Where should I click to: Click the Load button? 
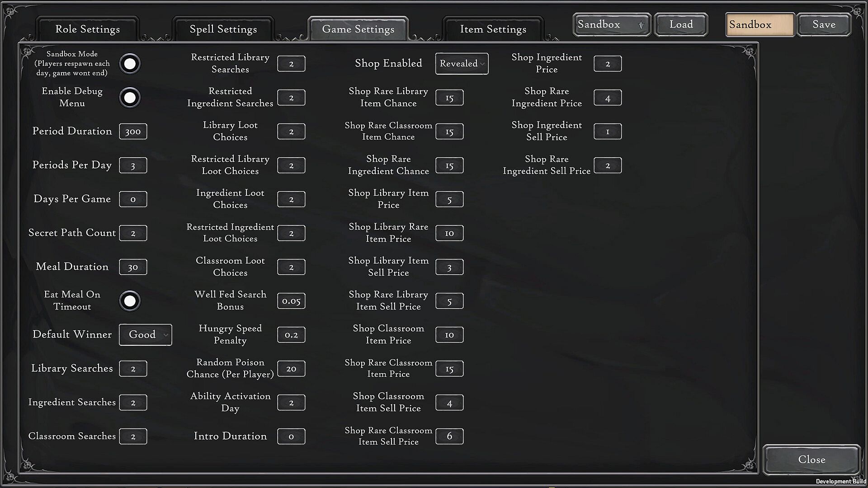[681, 25]
